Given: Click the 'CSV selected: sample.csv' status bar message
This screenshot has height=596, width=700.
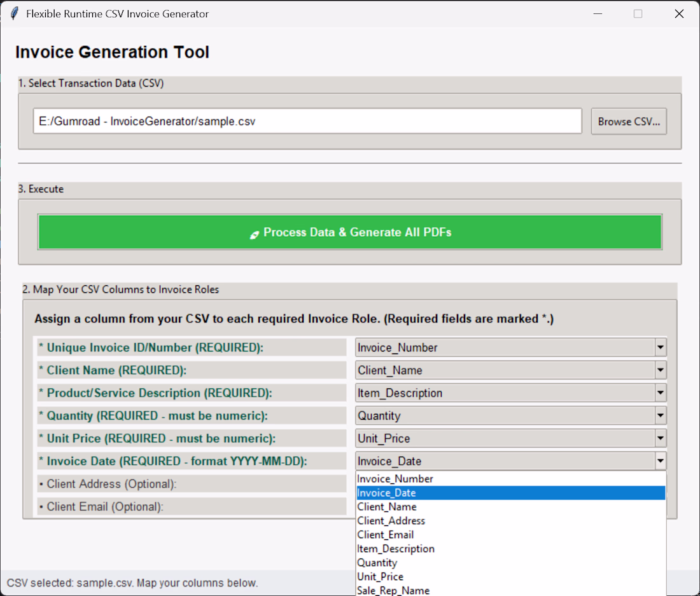Looking at the screenshot, I should pyautogui.click(x=132, y=583).
